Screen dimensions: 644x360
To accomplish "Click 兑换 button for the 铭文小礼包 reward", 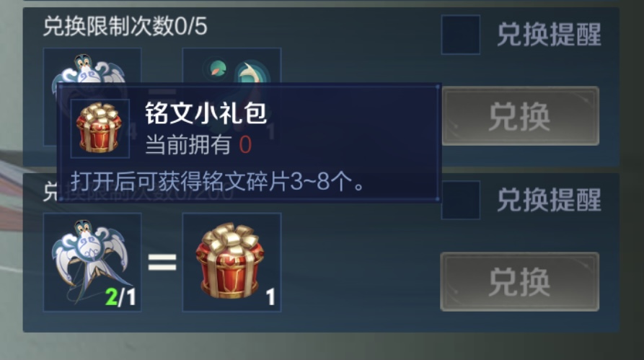I will (x=520, y=281).
